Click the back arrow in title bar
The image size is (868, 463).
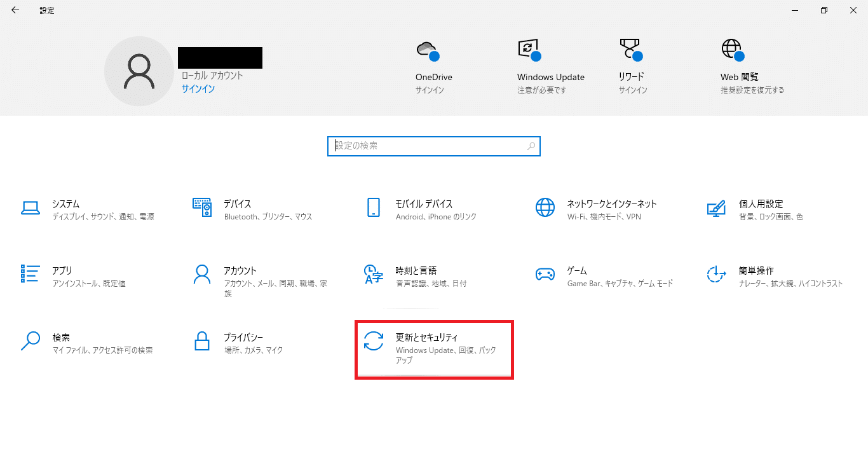tap(15, 10)
